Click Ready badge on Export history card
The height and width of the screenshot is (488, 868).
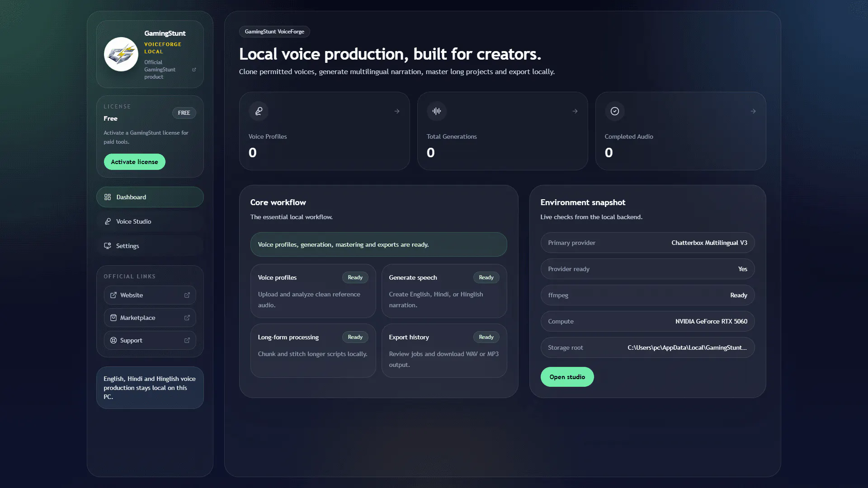pos(486,337)
